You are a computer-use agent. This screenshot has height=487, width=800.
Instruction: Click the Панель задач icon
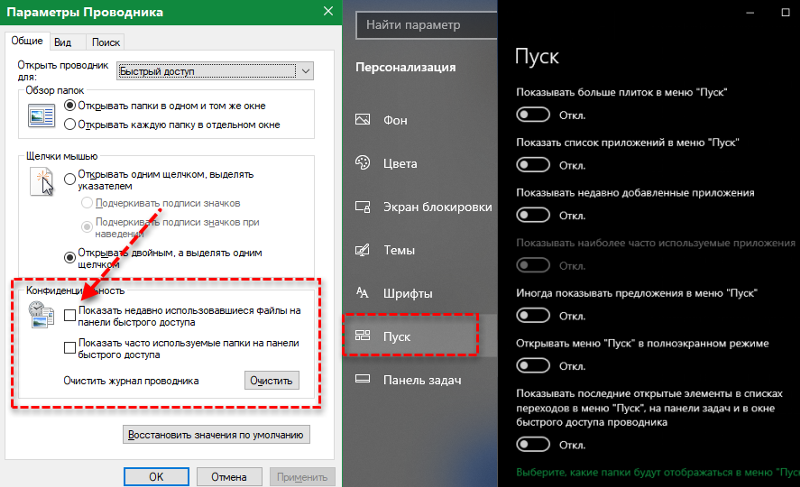pyautogui.click(x=362, y=379)
